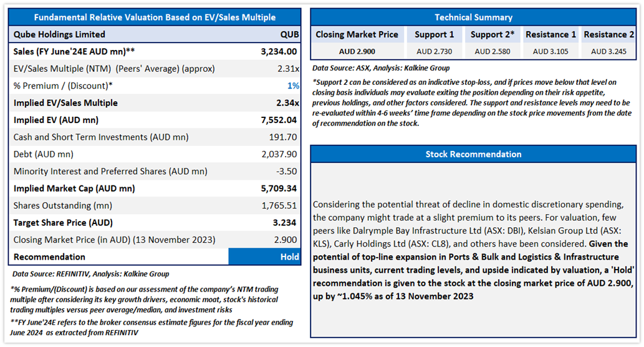Select the 'Implied EV (AUD mn)' label

(56, 120)
